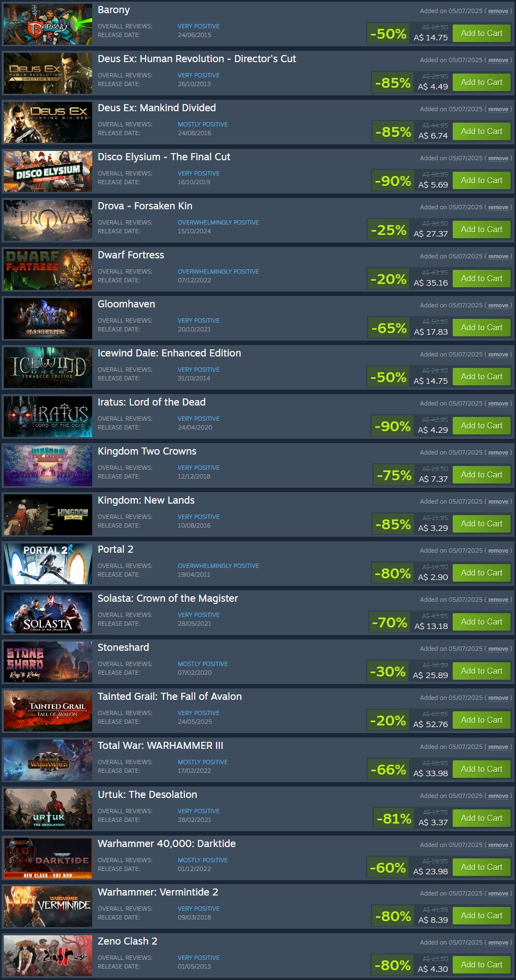Open the Tainted Grail: The Fall of Avalon title
This screenshot has height=980, width=516.
click(170, 697)
